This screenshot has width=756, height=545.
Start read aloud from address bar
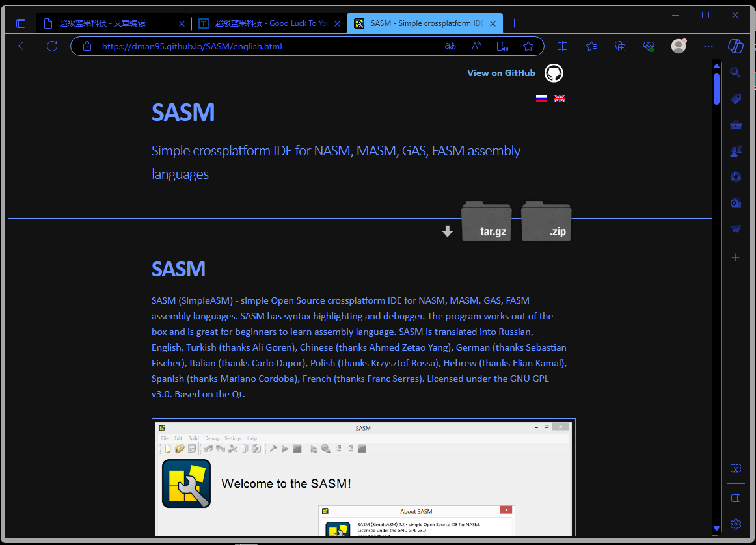point(476,46)
